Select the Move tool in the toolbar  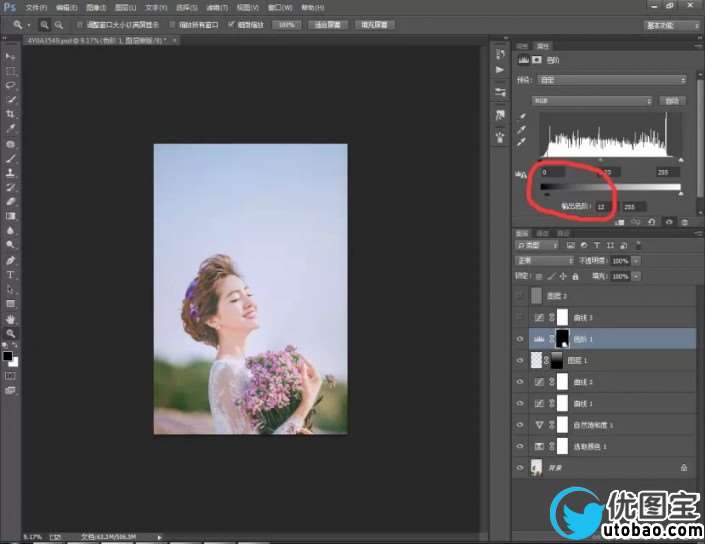[10, 57]
